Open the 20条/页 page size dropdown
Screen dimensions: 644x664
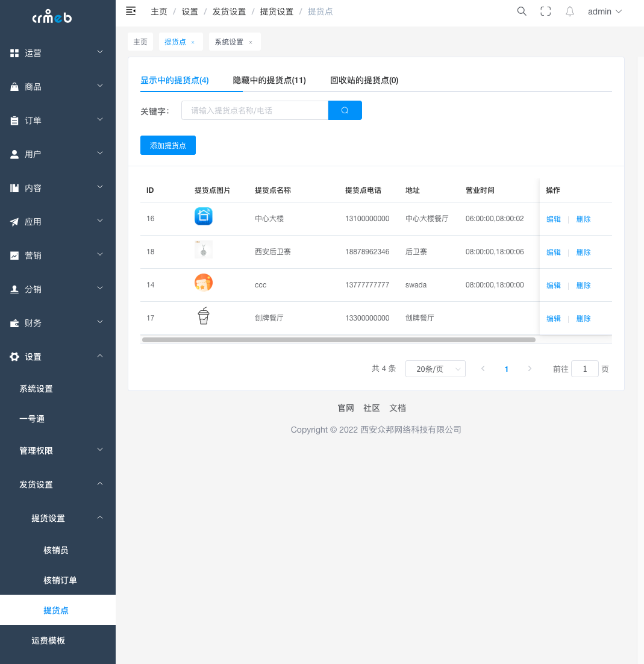click(435, 369)
